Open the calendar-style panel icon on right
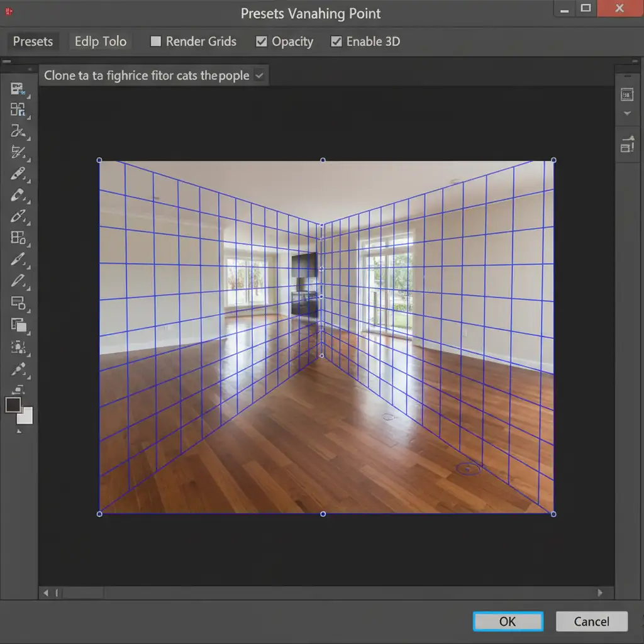The height and width of the screenshot is (644, 644). coord(626,94)
